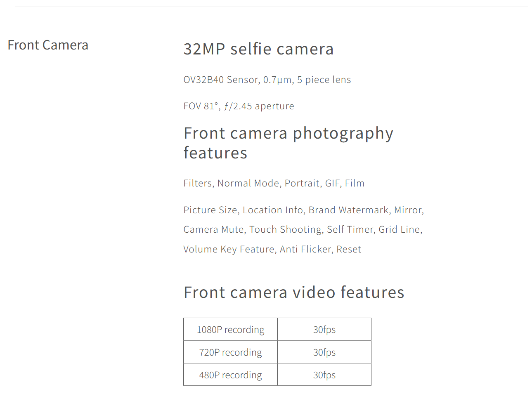532x394 pixels.
Task: Select the 32MP selfie camera heading
Action: tap(258, 49)
